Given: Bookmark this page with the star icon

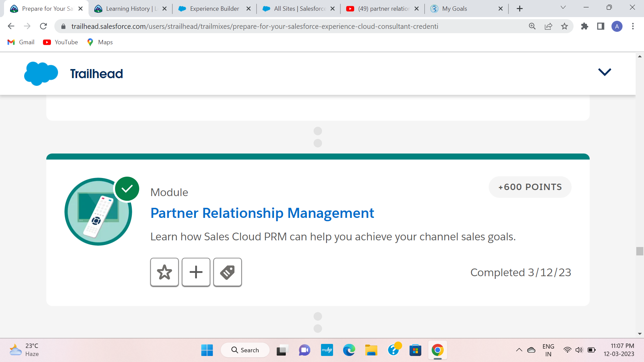Looking at the screenshot, I should click(x=565, y=26).
